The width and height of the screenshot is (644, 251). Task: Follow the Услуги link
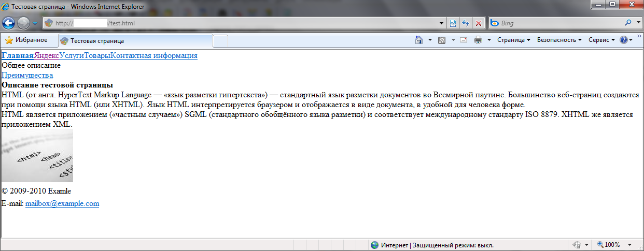(x=72, y=55)
